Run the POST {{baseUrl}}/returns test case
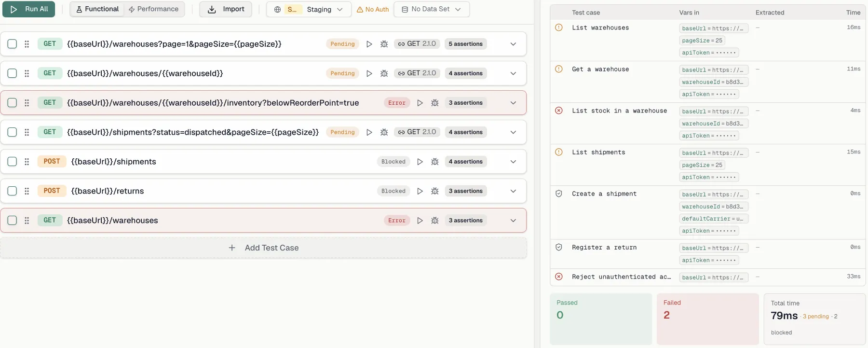The width and height of the screenshot is (868, 348). (420, 191)
